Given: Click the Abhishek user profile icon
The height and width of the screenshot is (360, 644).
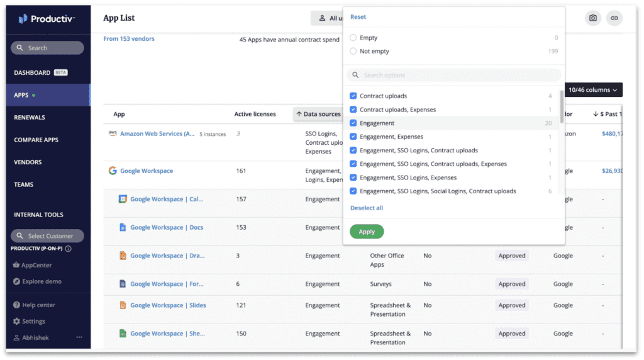Looking at the screenshot, I should pyautogui.click(x=16, y=337).
